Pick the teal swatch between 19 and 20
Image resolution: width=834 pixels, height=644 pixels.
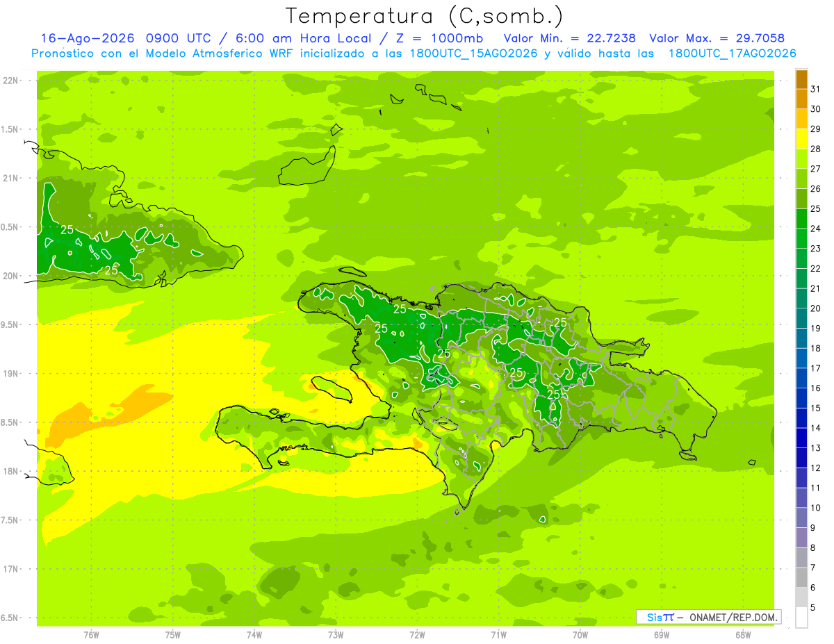coord(801,318)
